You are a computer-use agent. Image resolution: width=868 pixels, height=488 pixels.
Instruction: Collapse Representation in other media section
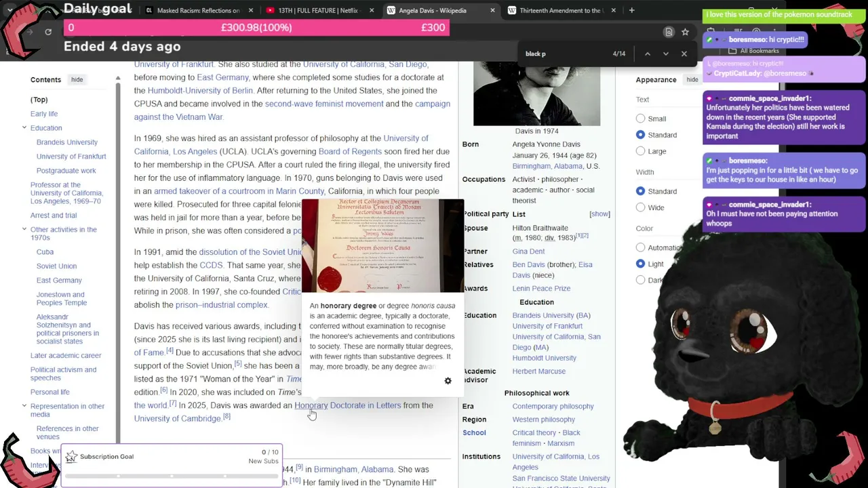pos(24,406)
